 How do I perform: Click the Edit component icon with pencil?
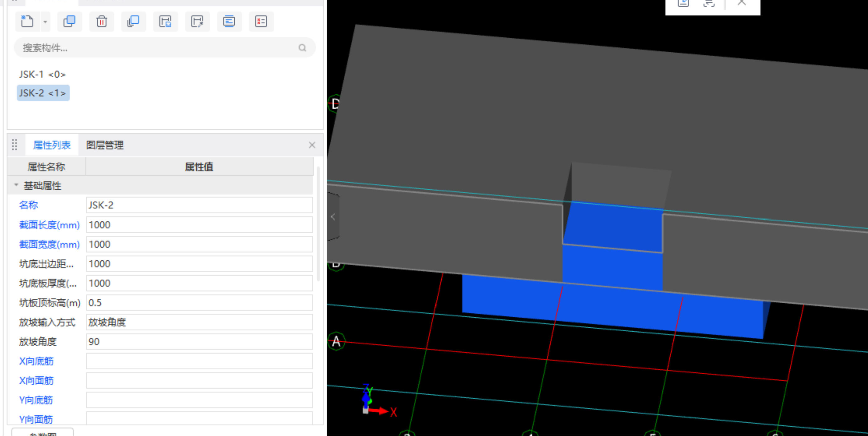(x=197, y=21)
